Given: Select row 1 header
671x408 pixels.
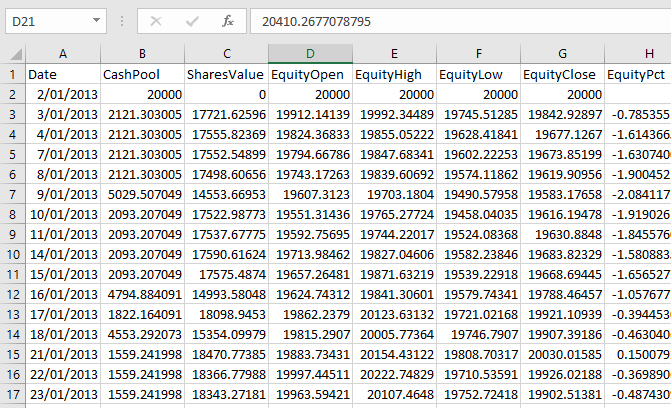Looking at the screenshot, I should [12, 74].
